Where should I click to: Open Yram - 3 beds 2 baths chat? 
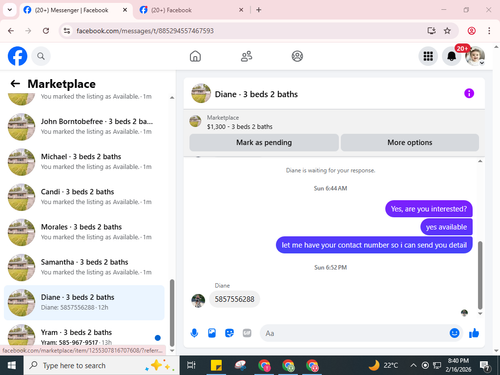84,335
